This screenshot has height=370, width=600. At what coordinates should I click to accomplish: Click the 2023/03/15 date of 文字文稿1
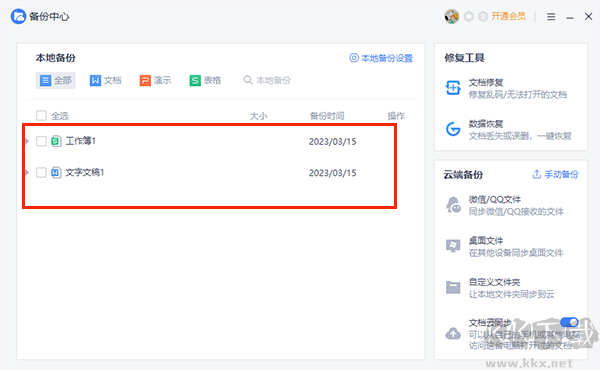point(333,173)
